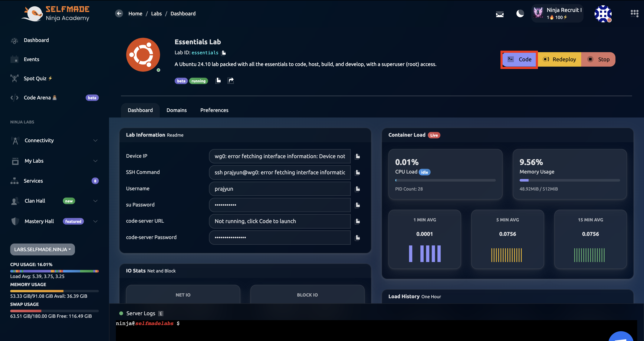
Task: Click the Device IP field
Action: [280, 156]
